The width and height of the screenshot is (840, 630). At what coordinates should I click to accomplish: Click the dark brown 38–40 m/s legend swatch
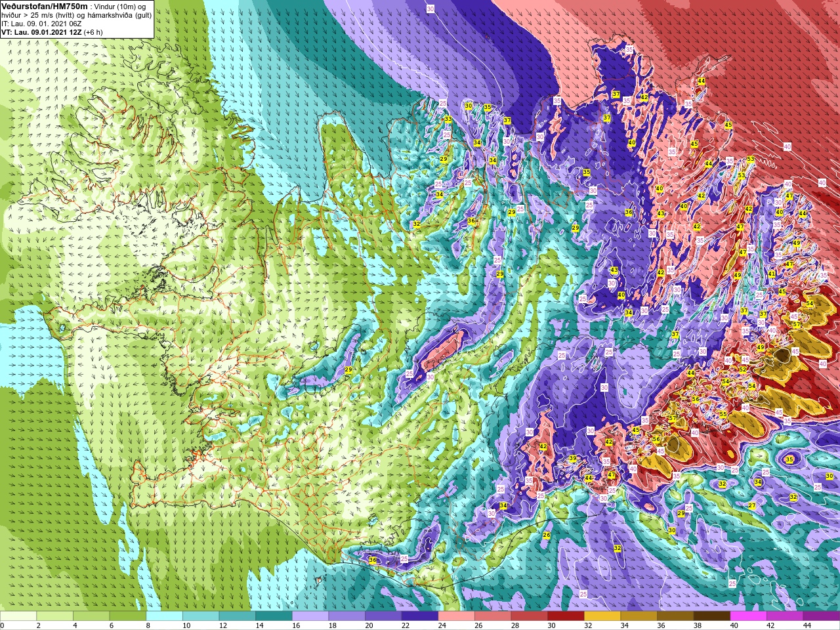click(x=712, y=616)
